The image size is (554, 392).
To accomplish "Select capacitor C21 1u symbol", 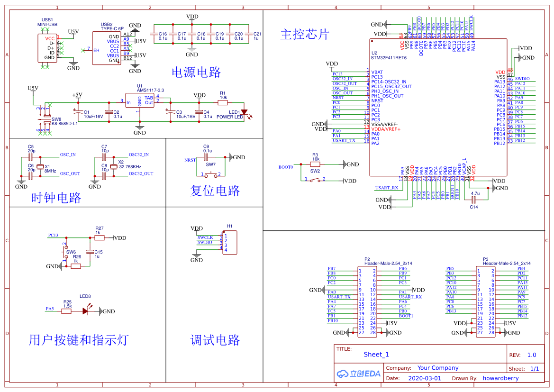I will pyautogui.click(x=249, y=34).
